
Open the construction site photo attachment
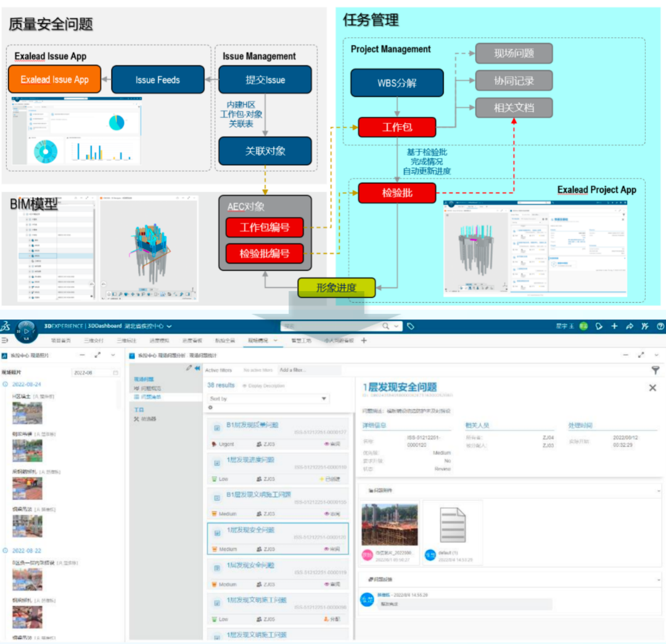[x=390, y=524]
